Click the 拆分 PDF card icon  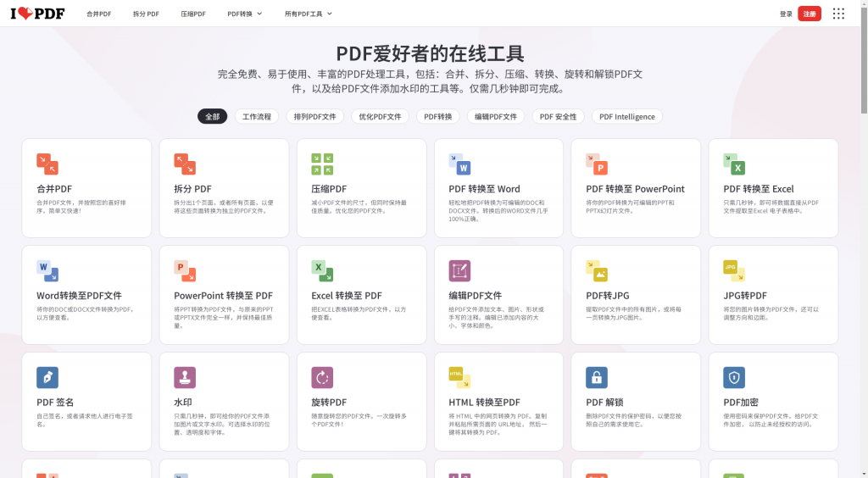(185, 164)
